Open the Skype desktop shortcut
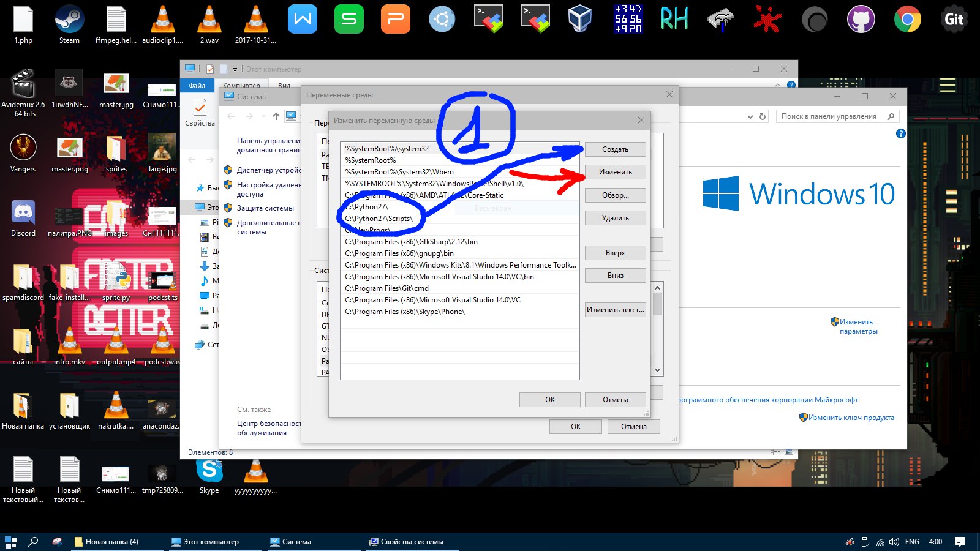Screen dimensions: 980x551 tap(209, 476)
